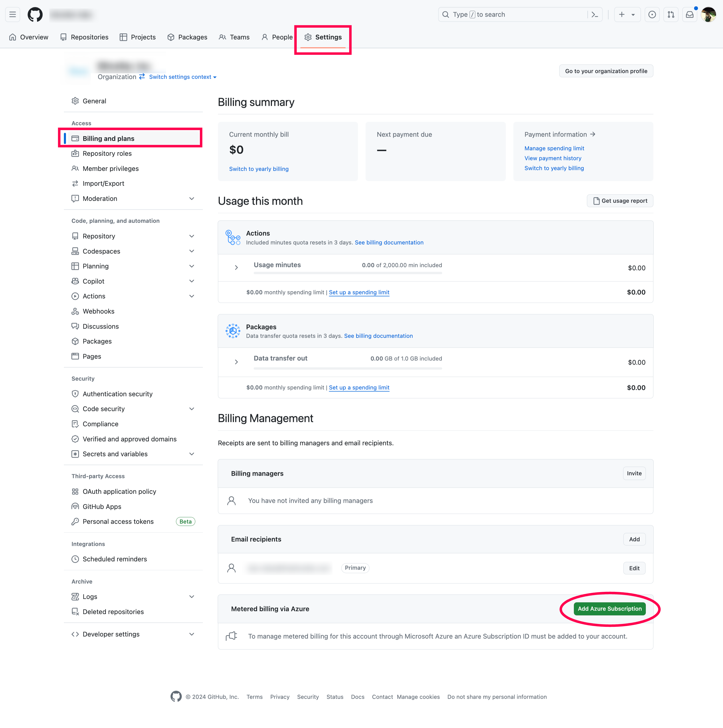Click the Deleted repositories icon

[75, 612]
